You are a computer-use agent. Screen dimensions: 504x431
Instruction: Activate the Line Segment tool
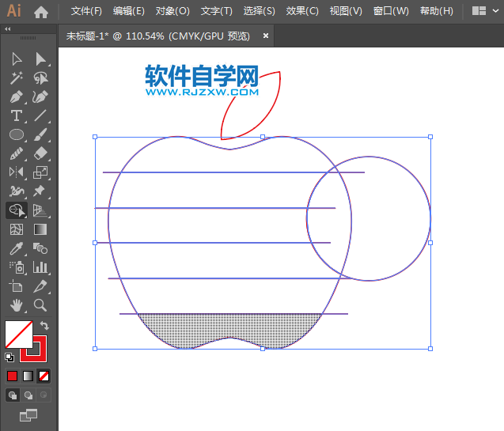40,115
